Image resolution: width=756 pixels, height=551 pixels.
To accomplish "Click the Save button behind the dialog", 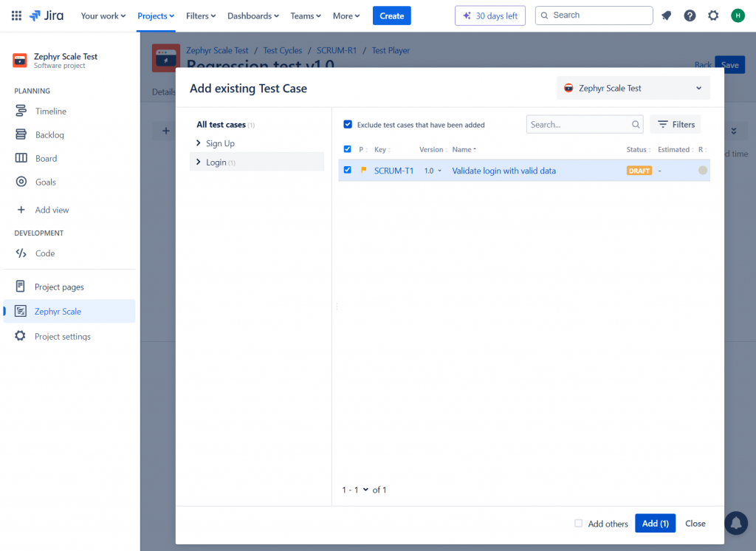I will click(x=729, y=65).
